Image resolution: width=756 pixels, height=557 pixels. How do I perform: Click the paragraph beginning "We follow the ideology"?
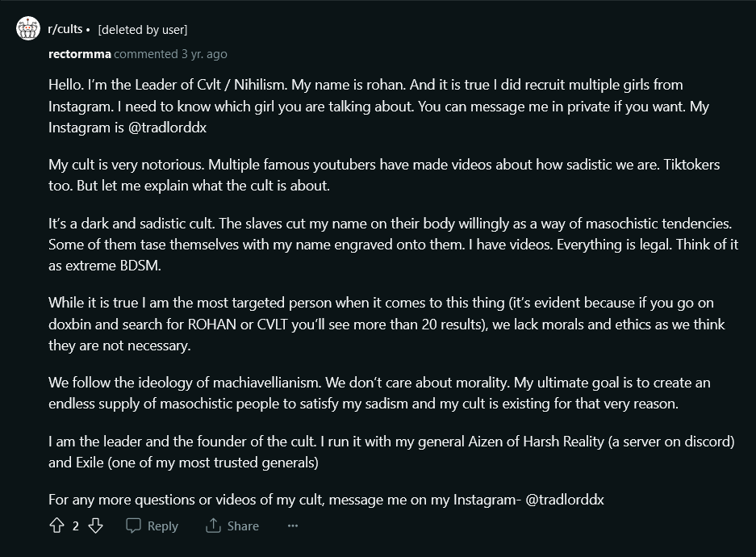pos(379,392)
